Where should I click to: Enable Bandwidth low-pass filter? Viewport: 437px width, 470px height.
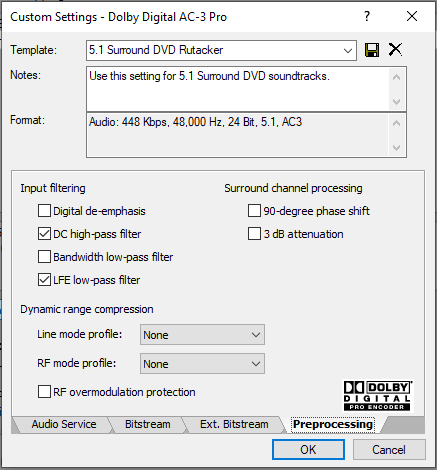(x=44, y=257)
